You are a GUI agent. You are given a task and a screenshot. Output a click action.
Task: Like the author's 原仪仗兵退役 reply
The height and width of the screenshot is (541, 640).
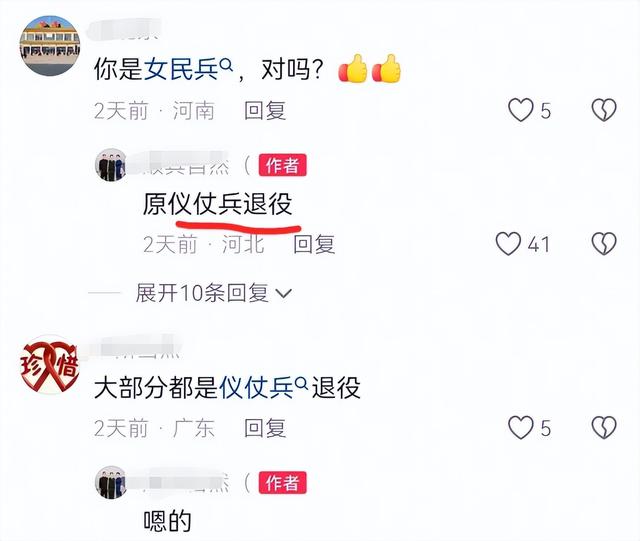pos(508,244)
